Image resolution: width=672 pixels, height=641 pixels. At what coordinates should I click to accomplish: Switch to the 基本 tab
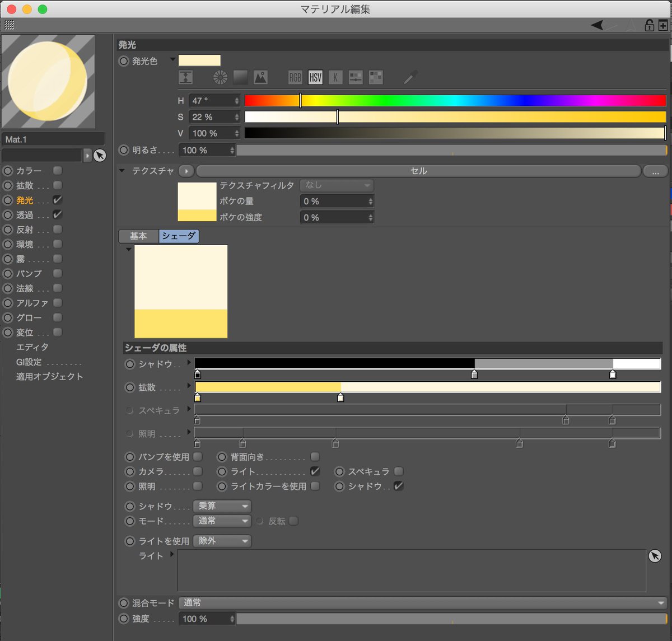pos(139,236)
